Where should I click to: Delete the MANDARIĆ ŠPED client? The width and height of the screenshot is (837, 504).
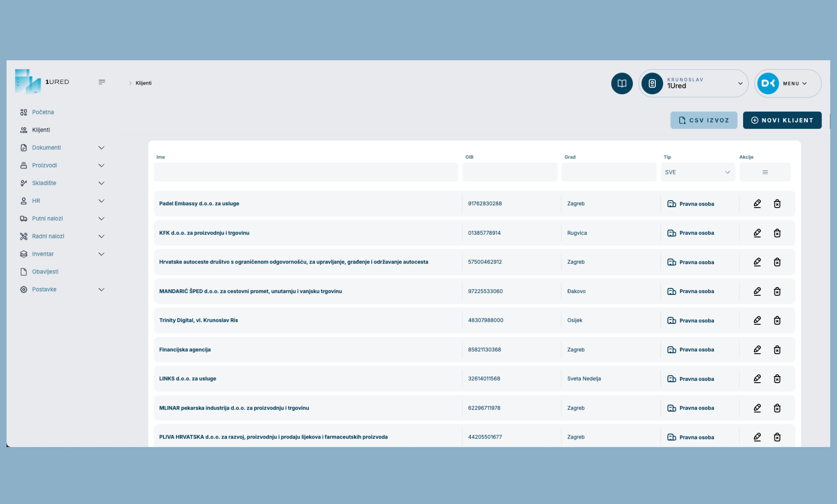pyautogui.click(x=777, y=291)
